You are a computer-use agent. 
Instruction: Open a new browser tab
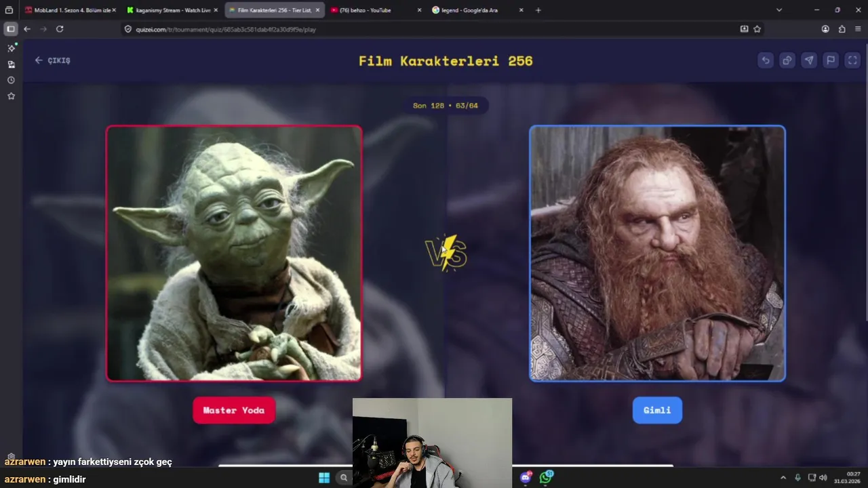[538, 10]
